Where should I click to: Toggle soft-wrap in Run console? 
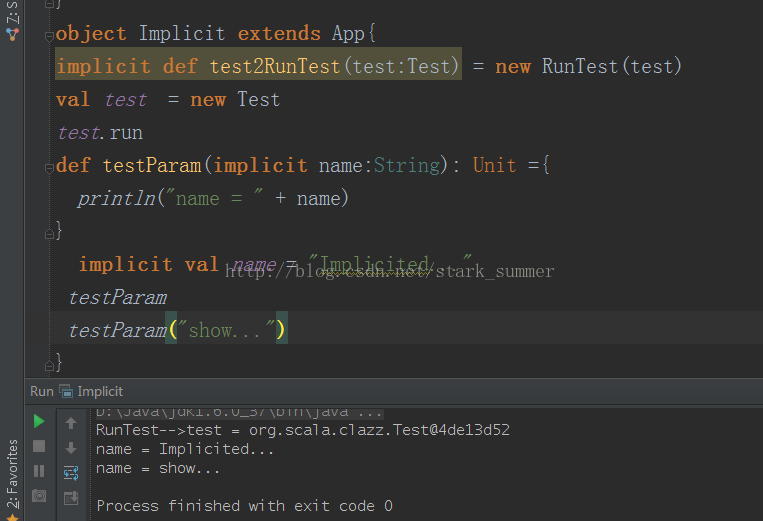click(71, 472)
